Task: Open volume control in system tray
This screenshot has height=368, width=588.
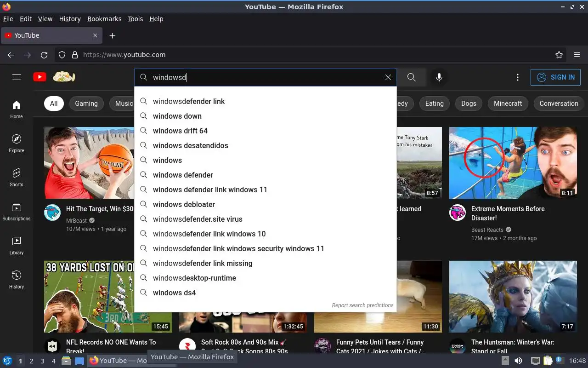Action: tap(518, 361)
